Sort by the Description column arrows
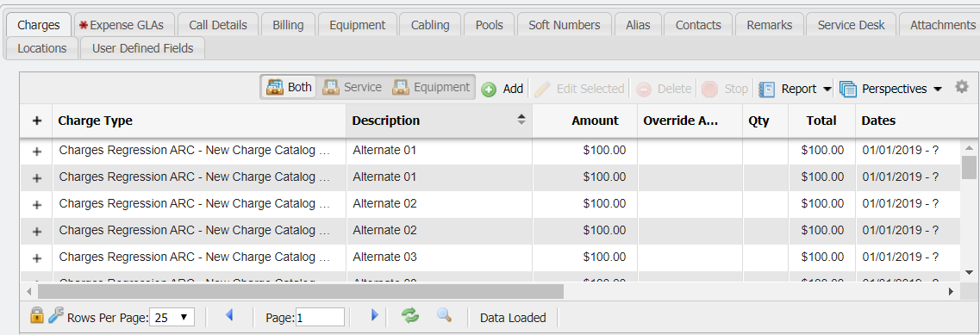This screenshot has width=980, height=335. [x=521, y=121]
